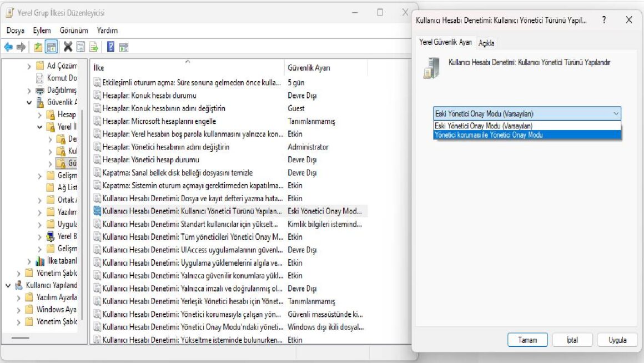
Task: Click the Properties toolbar icon
Action: tap(81, 47)
